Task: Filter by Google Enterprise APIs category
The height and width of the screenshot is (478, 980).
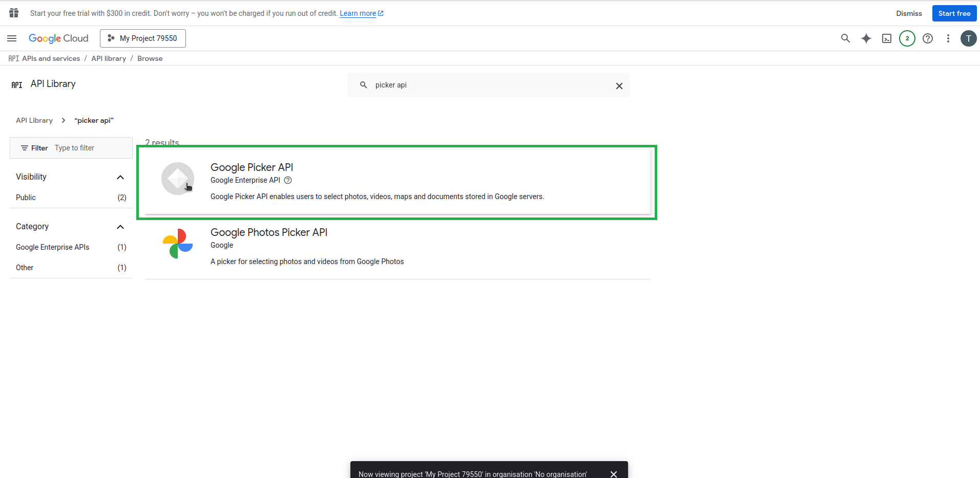Action: 52,247
